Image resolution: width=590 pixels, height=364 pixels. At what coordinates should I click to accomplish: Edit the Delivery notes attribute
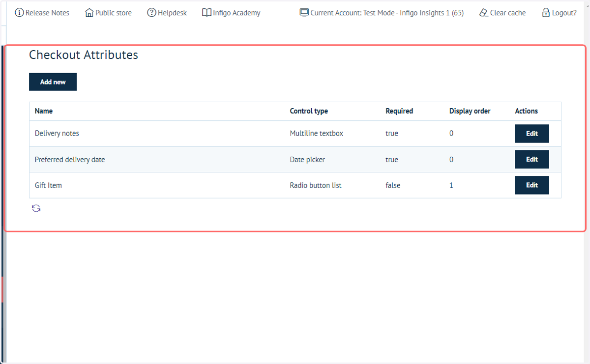click(x=532, y=134)
